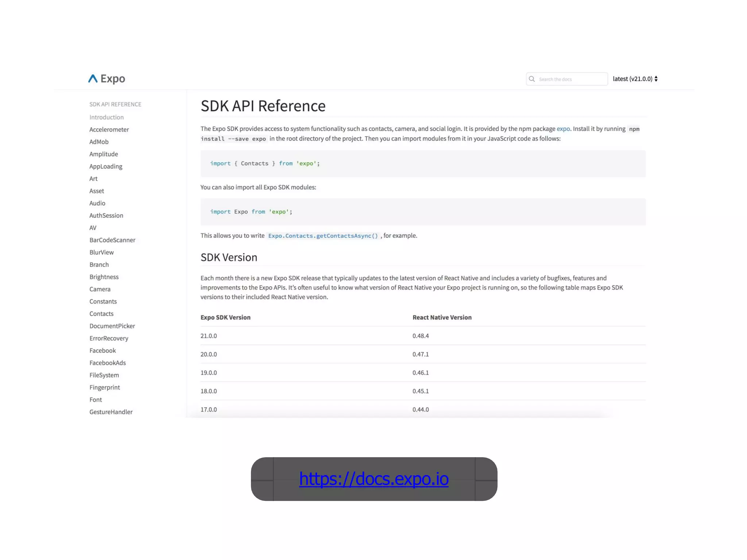This screenshot has width=747, height=560.
Task: Follow the expo npm package link
Action: coord(563,129)
